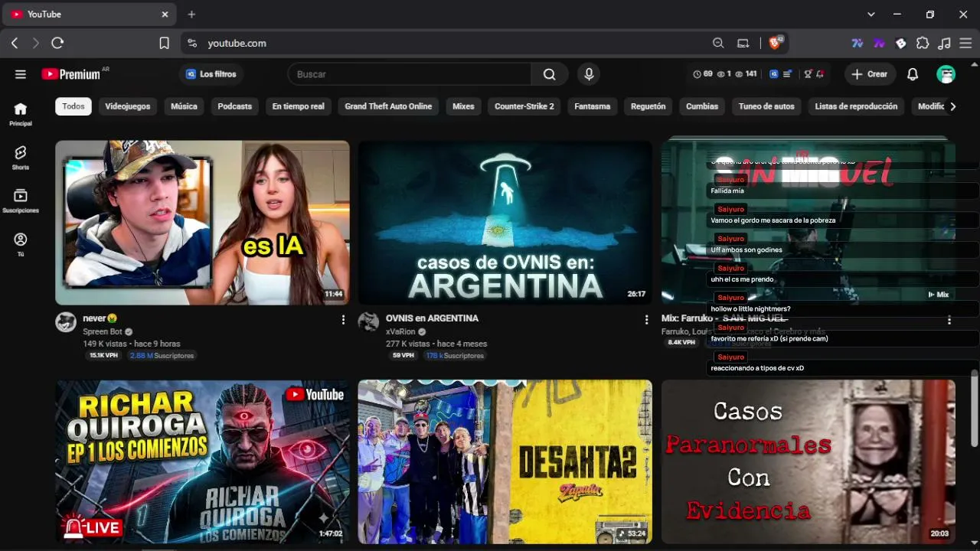Filter by En tiempo real chip
The image size is (980, 551).
(299, 106)
